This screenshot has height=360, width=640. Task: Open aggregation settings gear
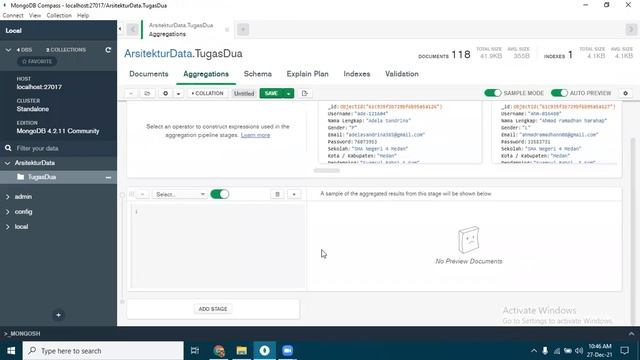[x=625, y=93]
